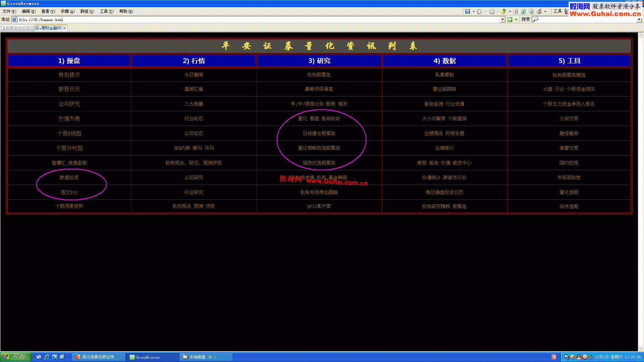Viewport: 644px width, 362px height.
Task: Click the Windows 开始 Start button
Action: coord(15,357)
